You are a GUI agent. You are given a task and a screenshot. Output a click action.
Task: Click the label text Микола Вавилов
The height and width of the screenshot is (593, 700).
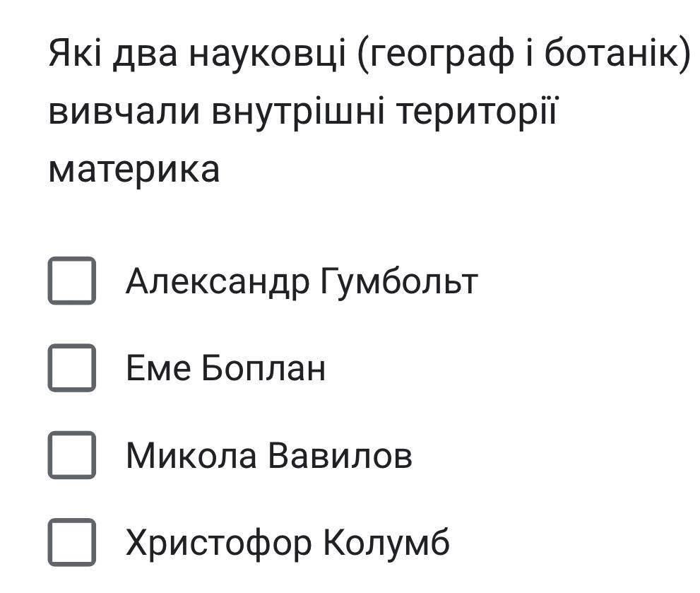coord(268,456)
